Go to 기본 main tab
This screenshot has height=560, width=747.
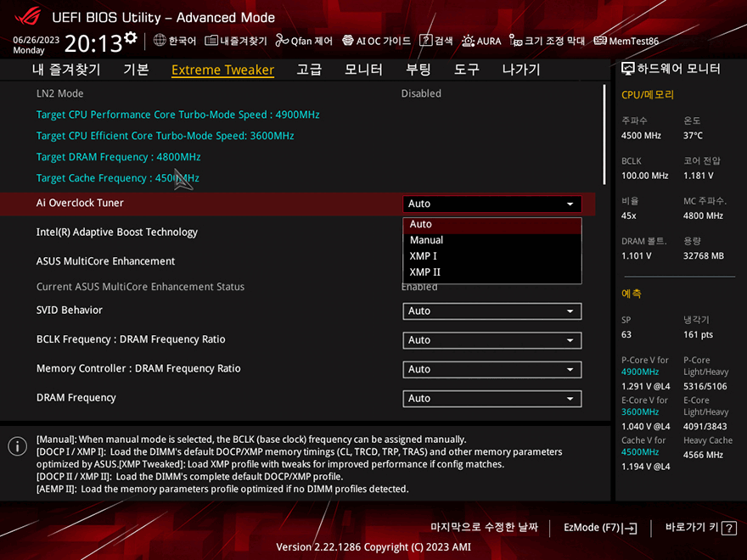(x=137, y=70)
